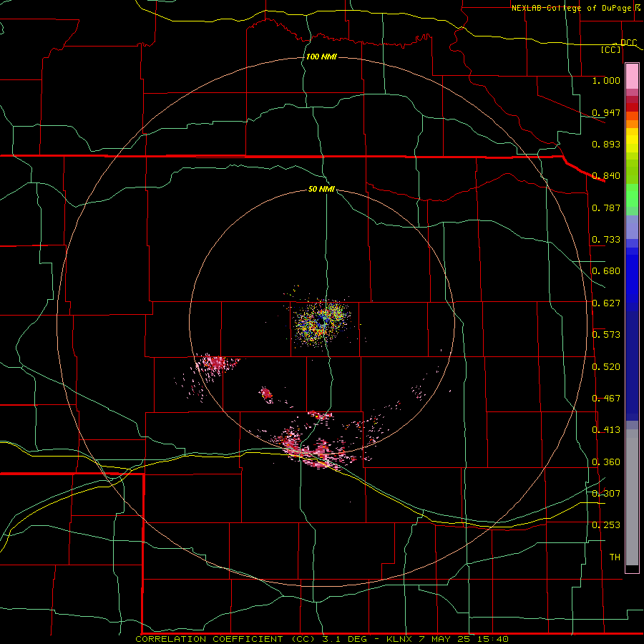Click the DCC label at top right
Screen dimensions: 644x644
pos(628,43)
